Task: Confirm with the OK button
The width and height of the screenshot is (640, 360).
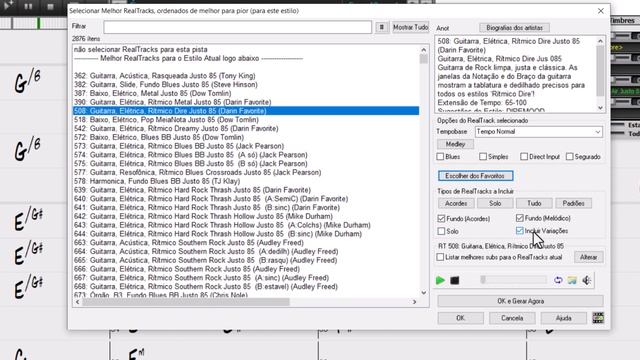Action: 460,318
